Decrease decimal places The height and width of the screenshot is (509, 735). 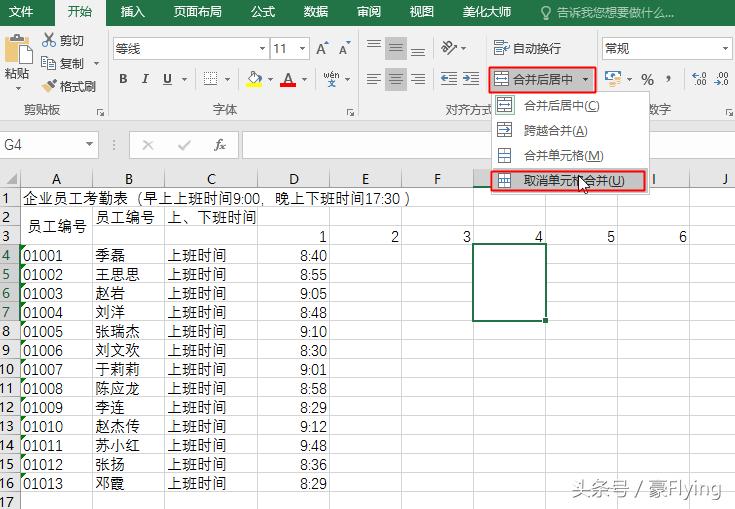(x=721, y=79)
